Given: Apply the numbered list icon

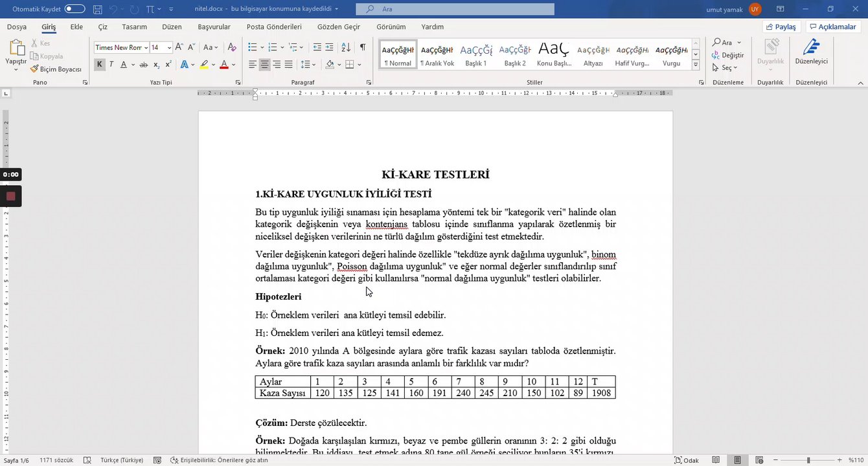Looking at the screenshot, I should [x=273, y=47].
